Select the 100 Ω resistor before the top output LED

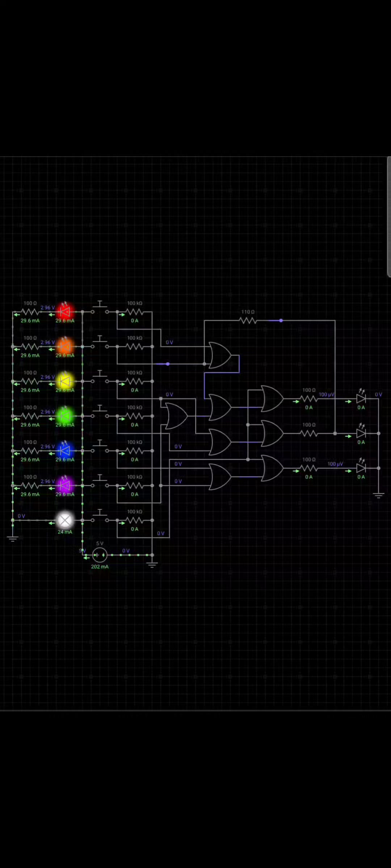(x=309, y=399)
